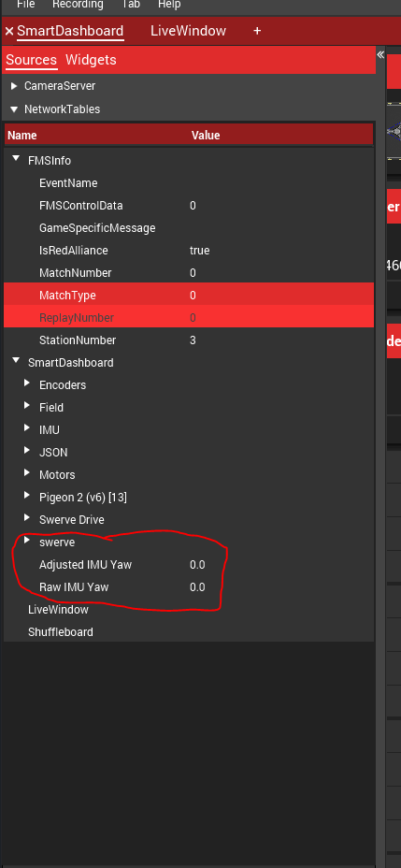Expand the Pigeon 2 (v6) [13] entry
This screenshot has width=401, height=868.
pyautogui.click(x=26, y=496)
